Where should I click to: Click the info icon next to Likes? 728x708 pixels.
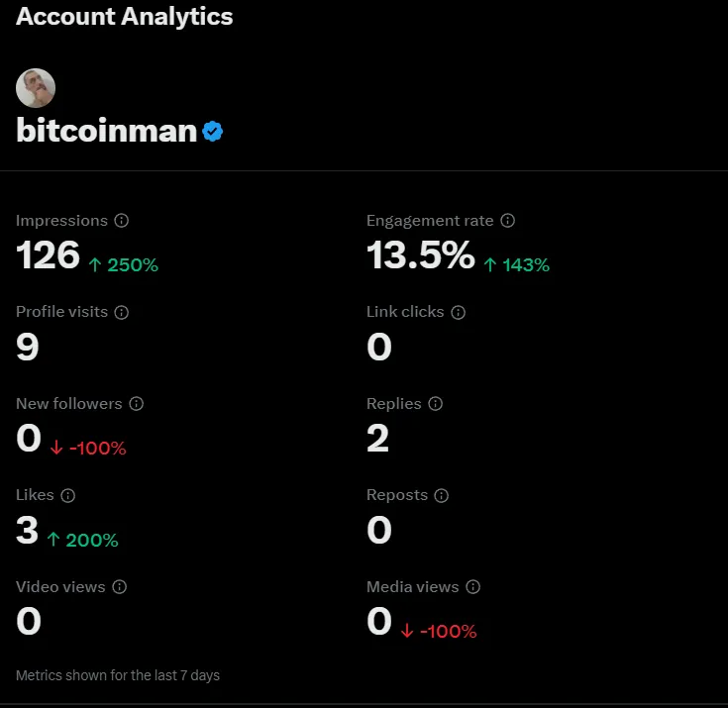coord(67,495)
